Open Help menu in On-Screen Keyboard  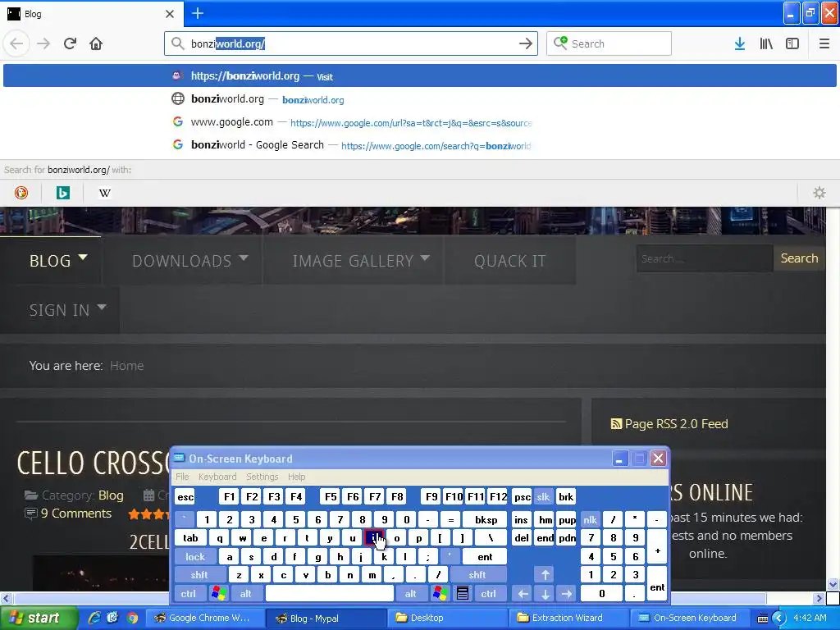pyautogui.click(x=296, y=477)
